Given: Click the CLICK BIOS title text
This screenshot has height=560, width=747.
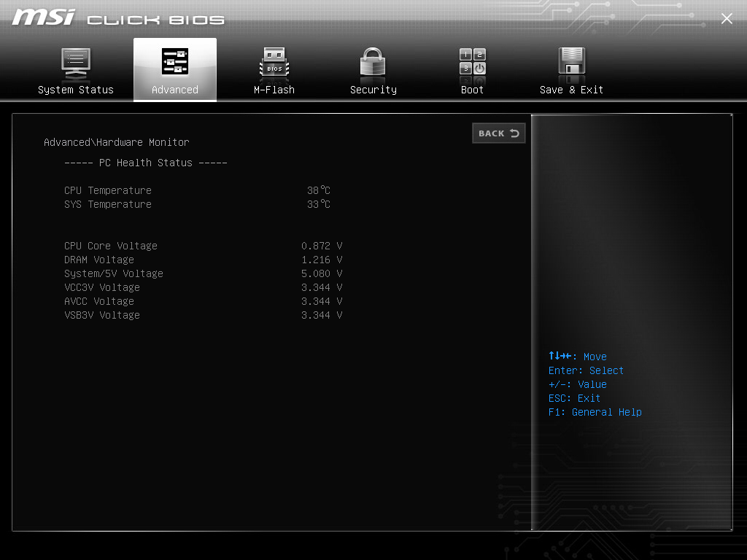Looking at the screenshot, I should pyautogui.click(x=156, y=20).
